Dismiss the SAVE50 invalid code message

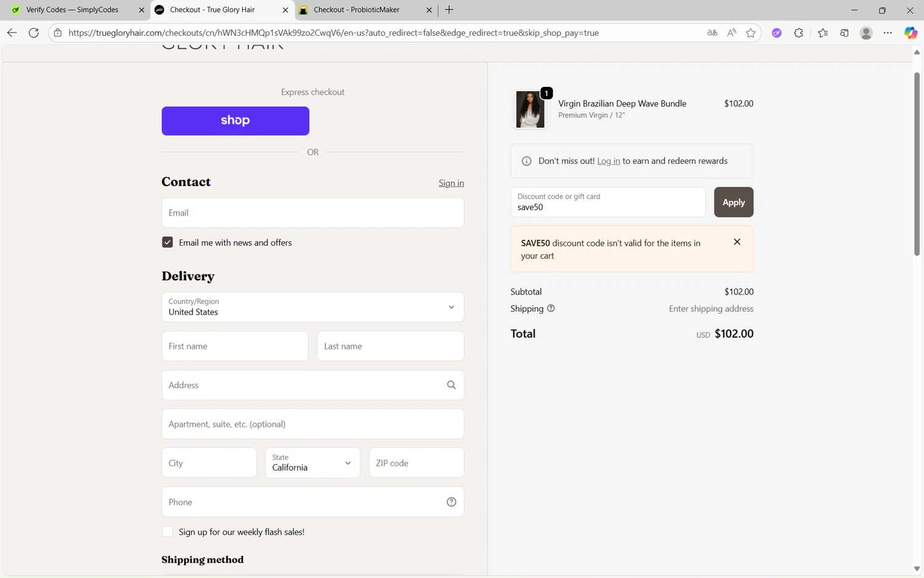tap(737, 242)
